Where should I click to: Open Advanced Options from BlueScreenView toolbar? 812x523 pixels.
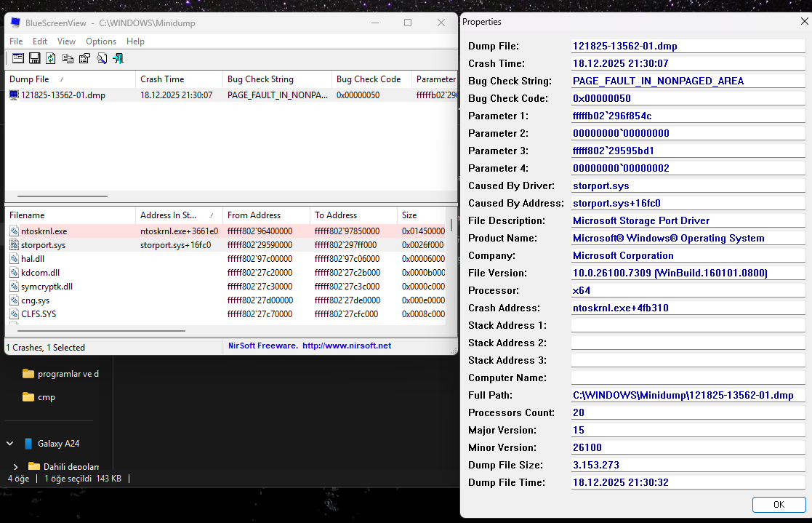coord(18,59)
